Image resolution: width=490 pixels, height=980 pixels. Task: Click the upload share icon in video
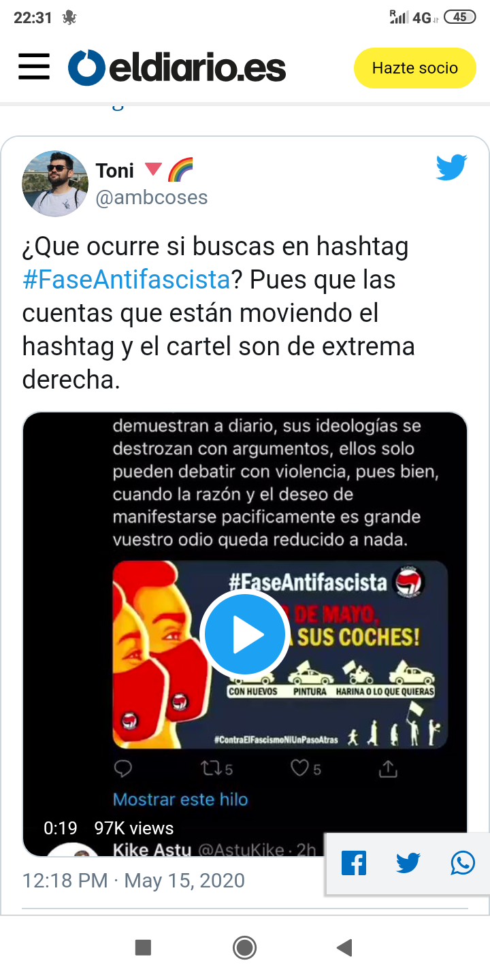point(388,769)
